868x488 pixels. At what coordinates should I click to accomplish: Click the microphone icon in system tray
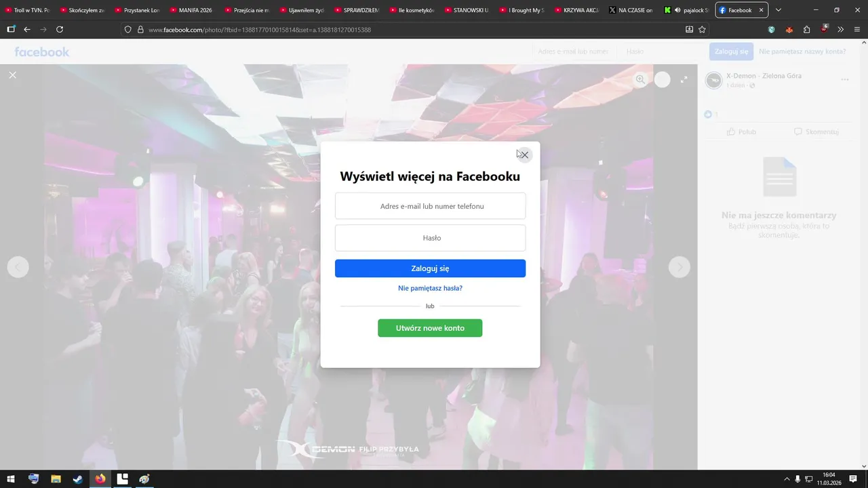797,479
